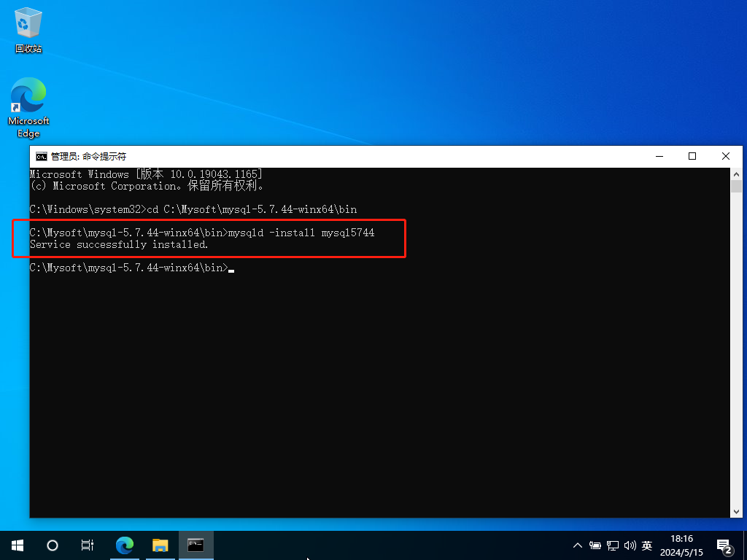Click the scroll-down arrow in Command Prompt
This screenshot has width=747, height=560.
pos(736,511)
